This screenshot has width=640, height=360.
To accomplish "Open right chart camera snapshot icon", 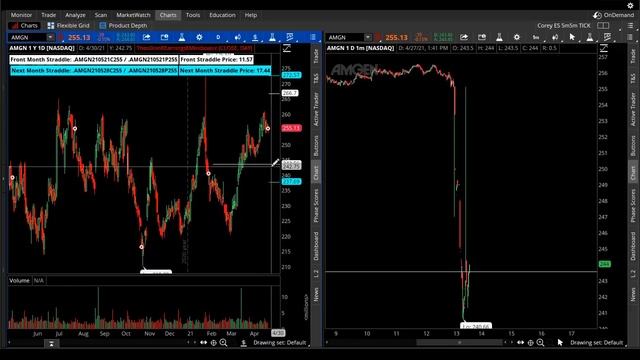I will coord(482,37).
